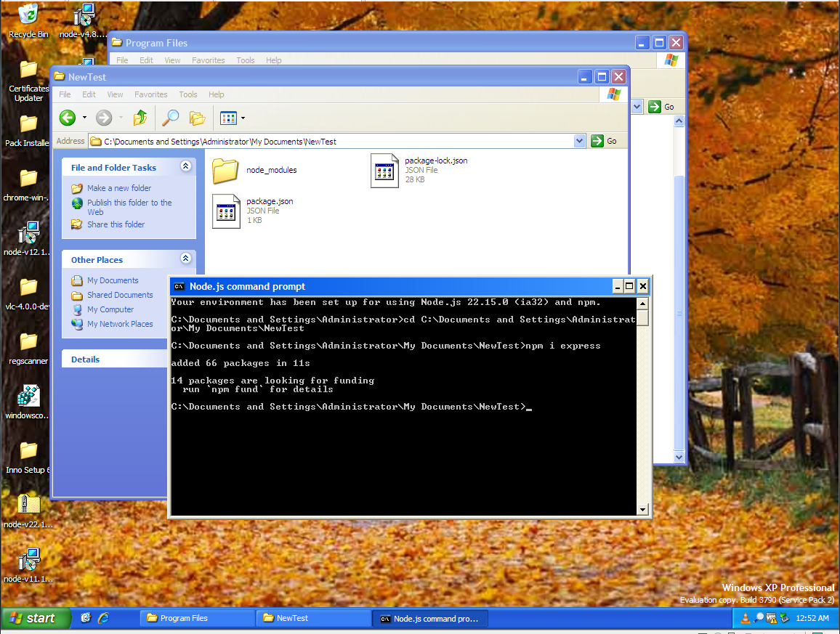Select the package.json file icon
Viewport: 840px width, 634px height.
[x=226, y=211]
